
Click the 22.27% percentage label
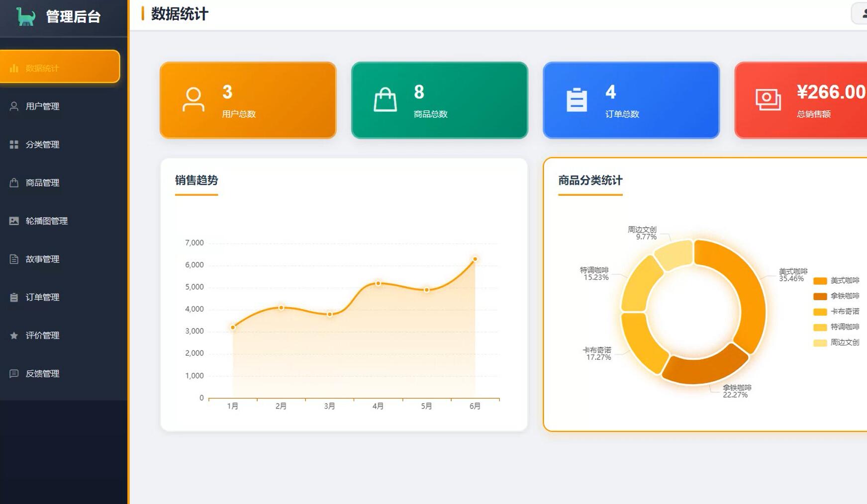735,395
